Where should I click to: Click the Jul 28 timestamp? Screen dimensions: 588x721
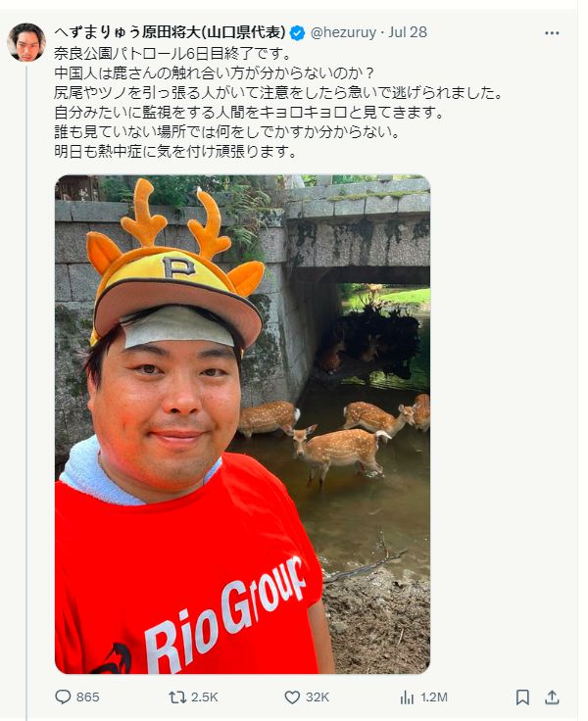coord(408,32)
